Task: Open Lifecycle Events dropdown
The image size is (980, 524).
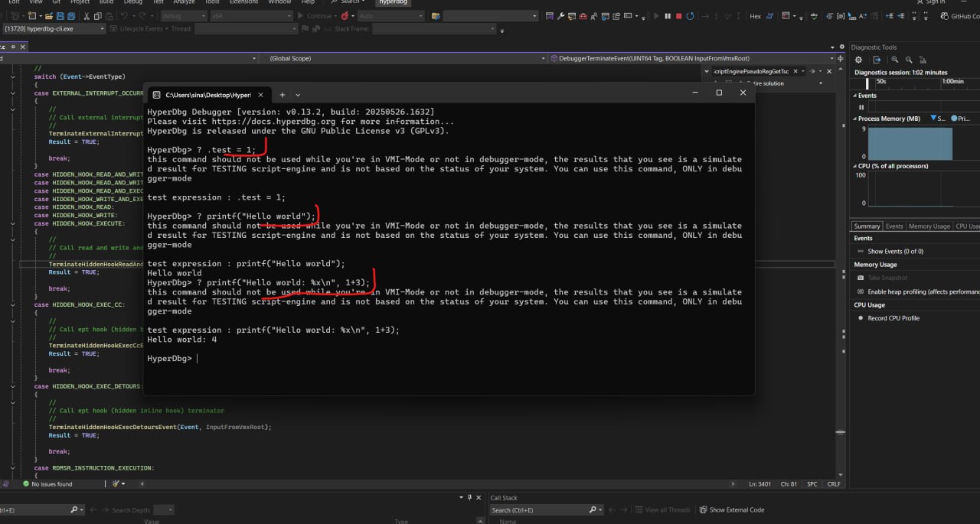Action: pos(138,28)
